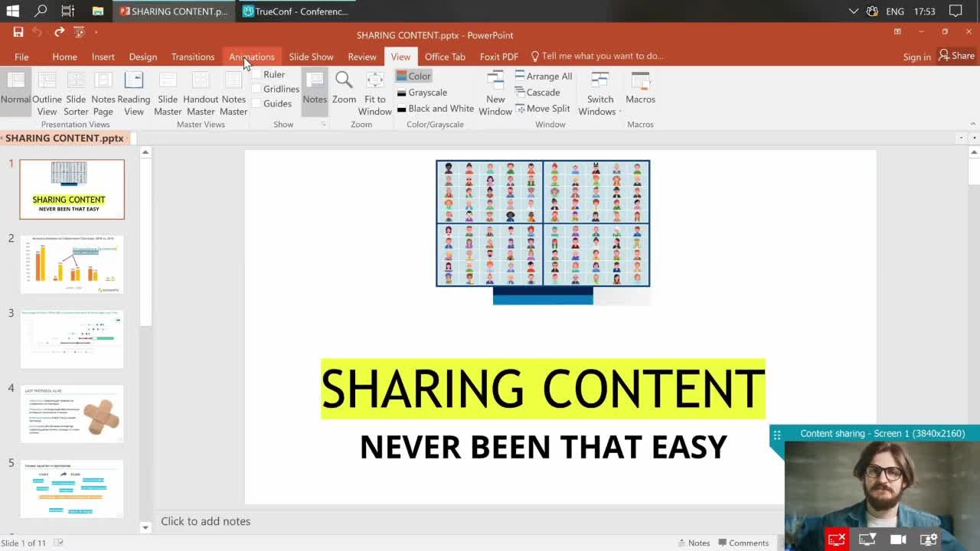980x551 pixels.
Task: Click the grip handle of the Content sharing panel
Action: pyautogui.click(x=777, y=435)
